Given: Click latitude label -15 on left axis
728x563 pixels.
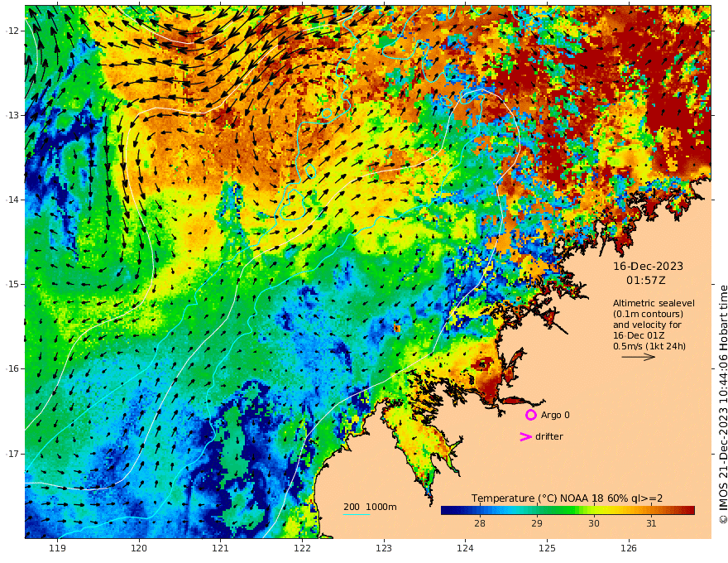Looking at the screenshot, I should [x=12, y=284].
